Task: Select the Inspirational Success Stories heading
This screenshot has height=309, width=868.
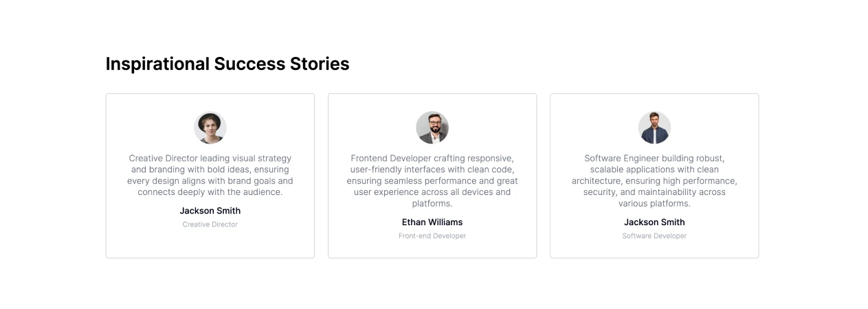Action: (x=227, y=64)
